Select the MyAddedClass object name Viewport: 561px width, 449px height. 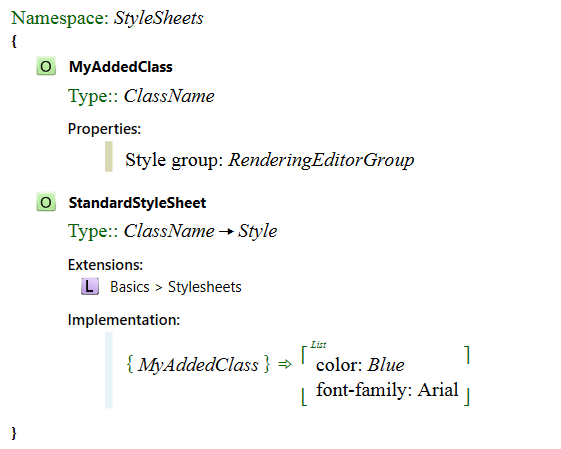pos(121,67)
